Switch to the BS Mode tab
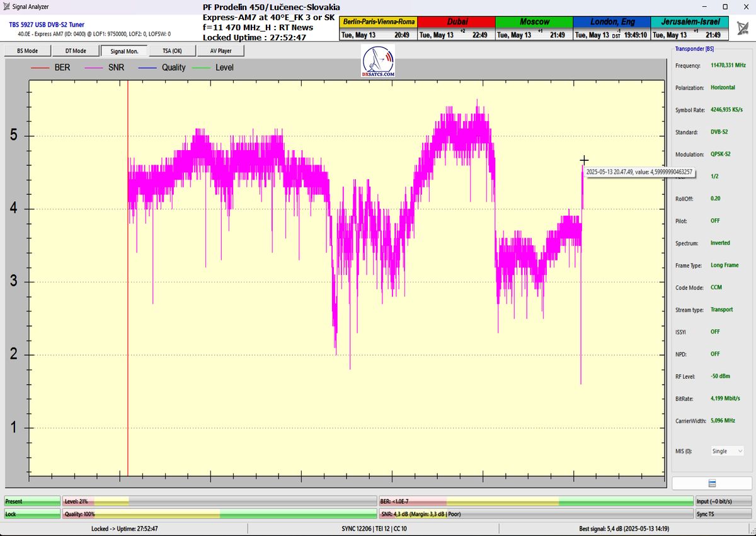Viewport: 756px width, 536px height. pyautogui.click(x=27, y=50)
